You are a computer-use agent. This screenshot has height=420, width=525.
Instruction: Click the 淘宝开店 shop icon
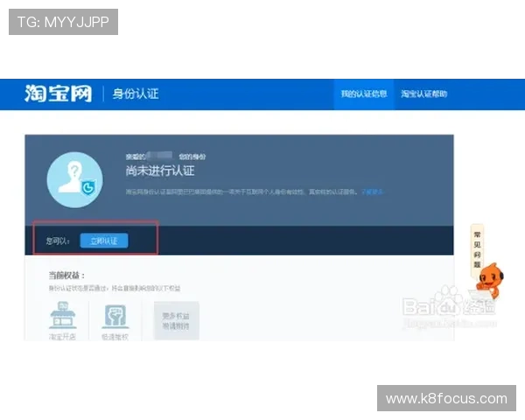(63, 315)
